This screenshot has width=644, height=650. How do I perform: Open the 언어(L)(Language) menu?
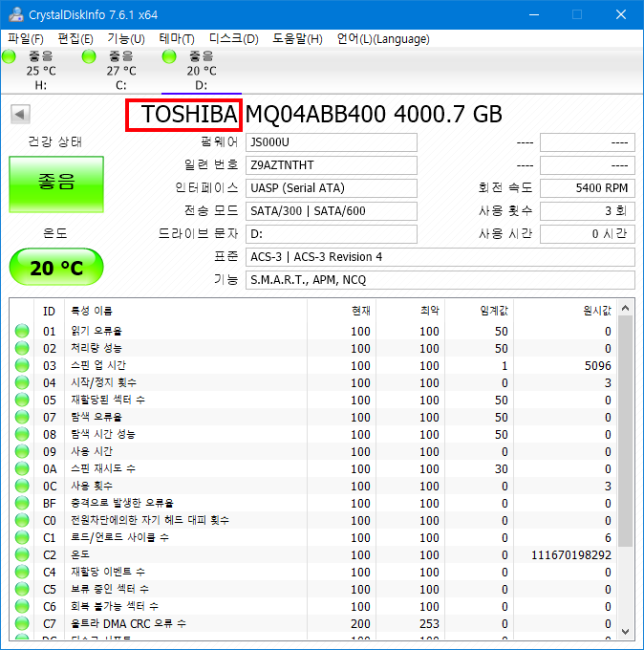pos(383,39)
